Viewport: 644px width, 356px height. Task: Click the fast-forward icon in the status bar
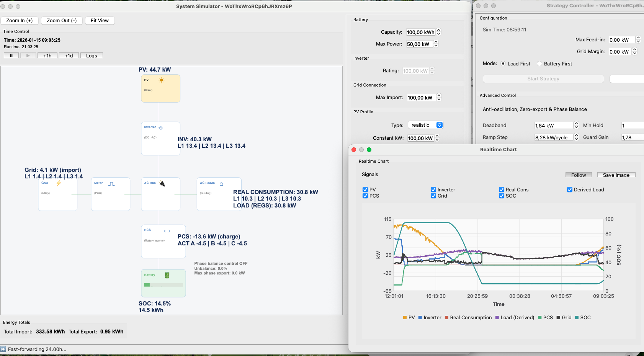pyautogui.click(x=3, y=349)
